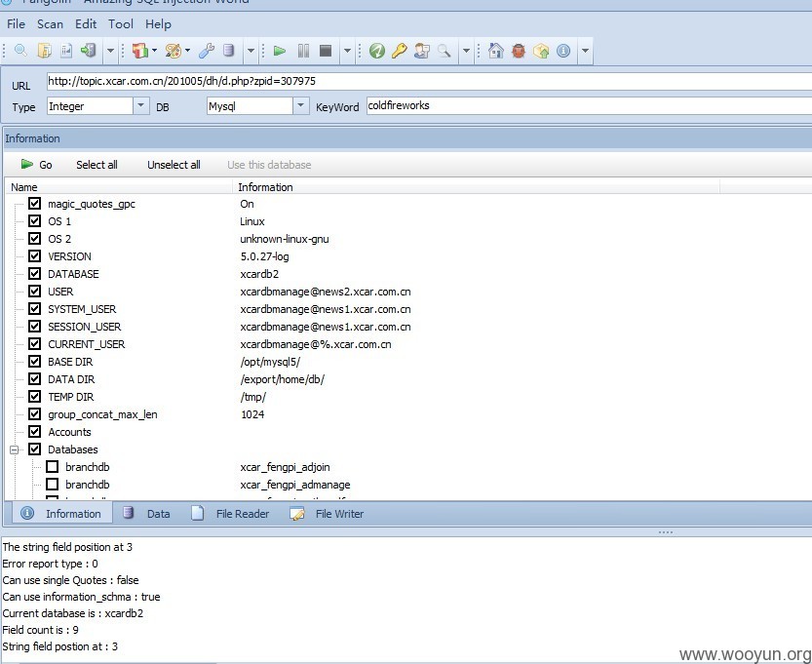812x664 pixels.
Task: Click the user card toolbar icon
Action: click(421, 51)
